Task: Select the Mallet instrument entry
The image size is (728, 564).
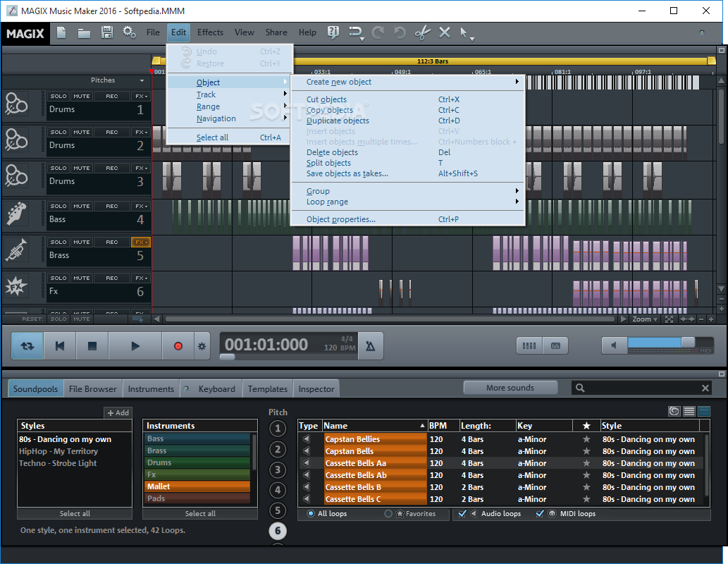Action: pos(198,486)
